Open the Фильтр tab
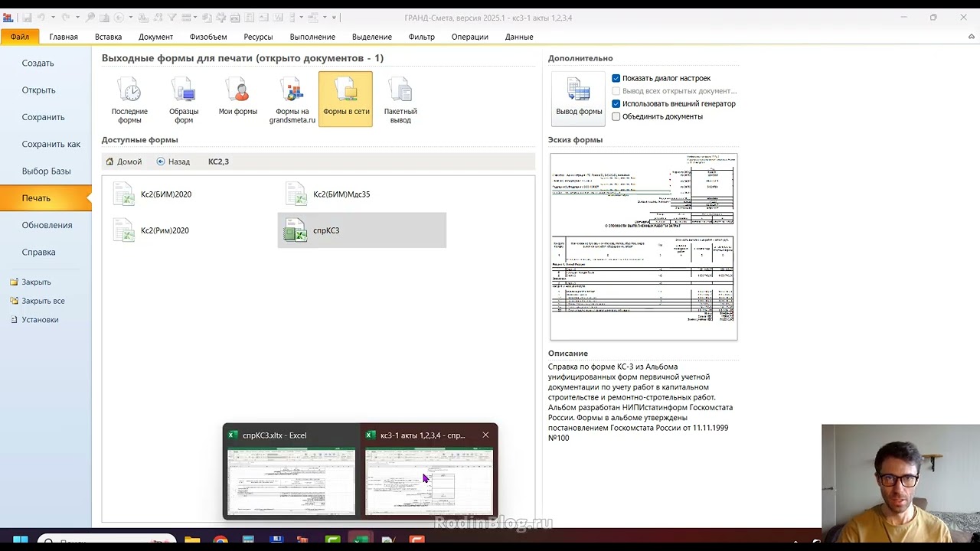The width and height of the screenshot is (980, 551). click(422, 37)
